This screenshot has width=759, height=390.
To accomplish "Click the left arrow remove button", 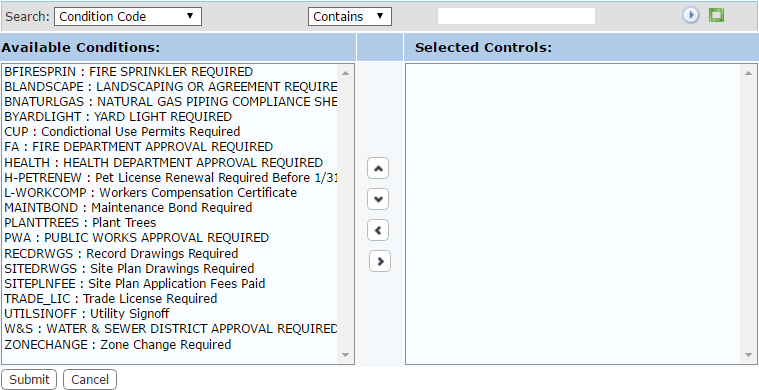I will pos(378,230).
